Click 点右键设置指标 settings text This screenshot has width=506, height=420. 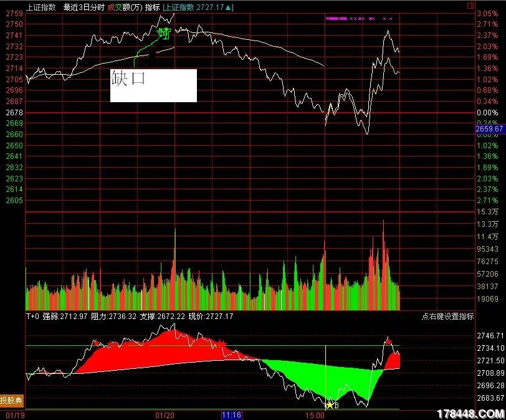(447, 317)
